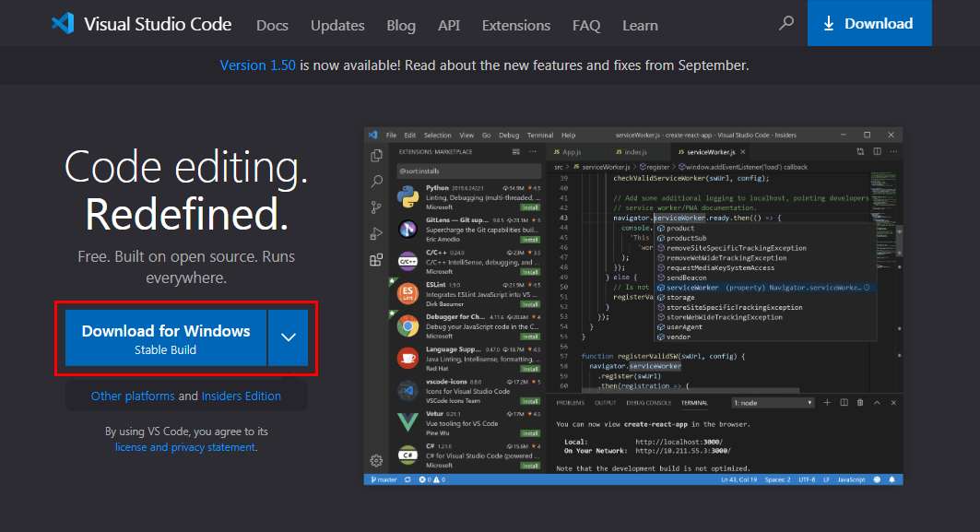
Task: Open the Learn navigation item
Action: (640, 26)
